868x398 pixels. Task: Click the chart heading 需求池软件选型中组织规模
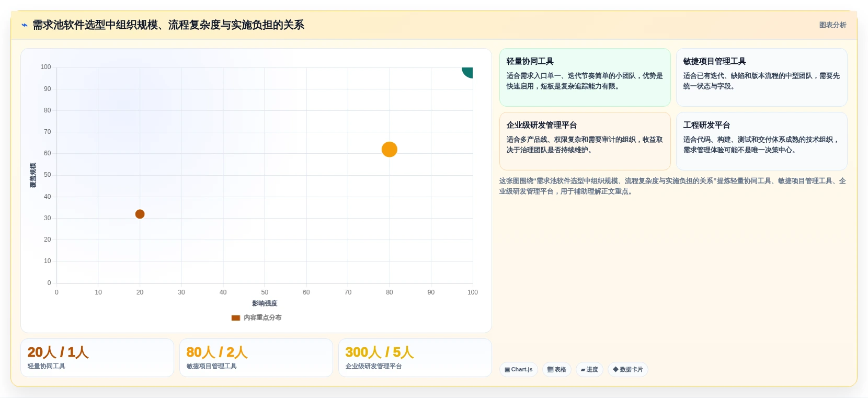click(x=168, y=25)
